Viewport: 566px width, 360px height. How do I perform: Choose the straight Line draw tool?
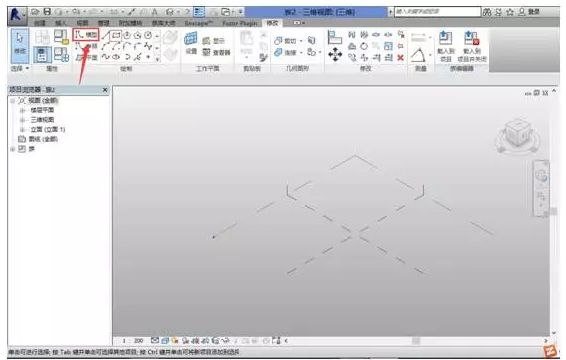point(105,35)
